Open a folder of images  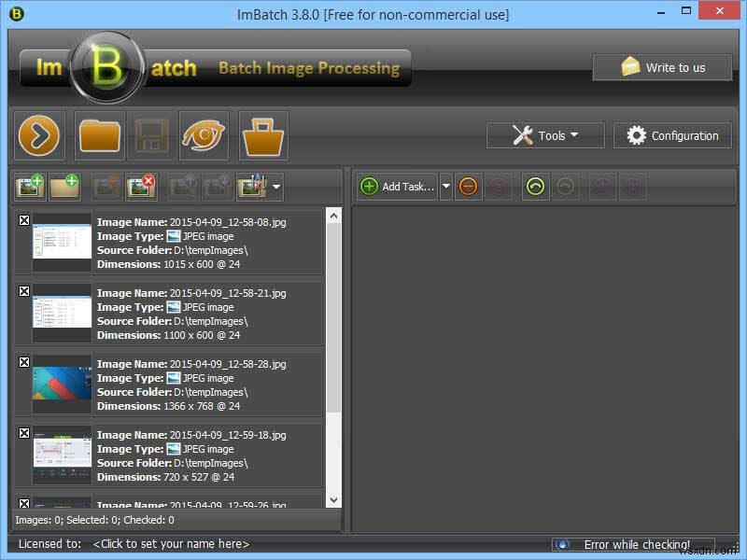coord(99,135)
